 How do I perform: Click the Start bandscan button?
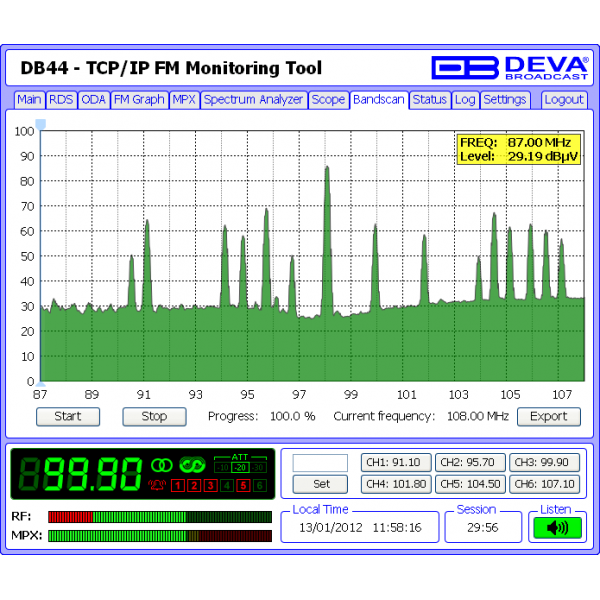tap(68, 416)
